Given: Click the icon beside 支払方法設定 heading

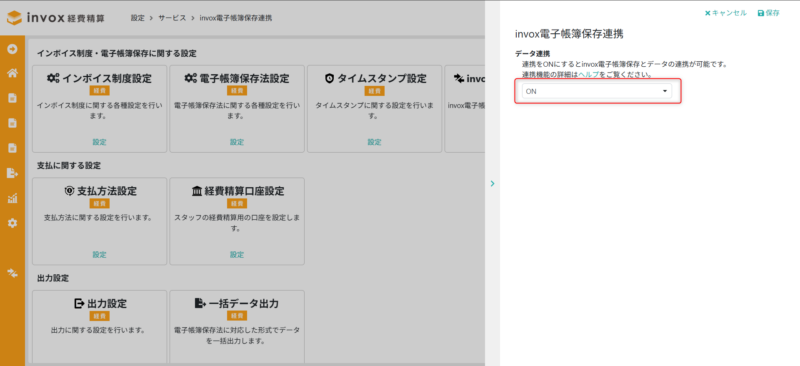Looking at the screenshot, I should click(x=69, y=191).
